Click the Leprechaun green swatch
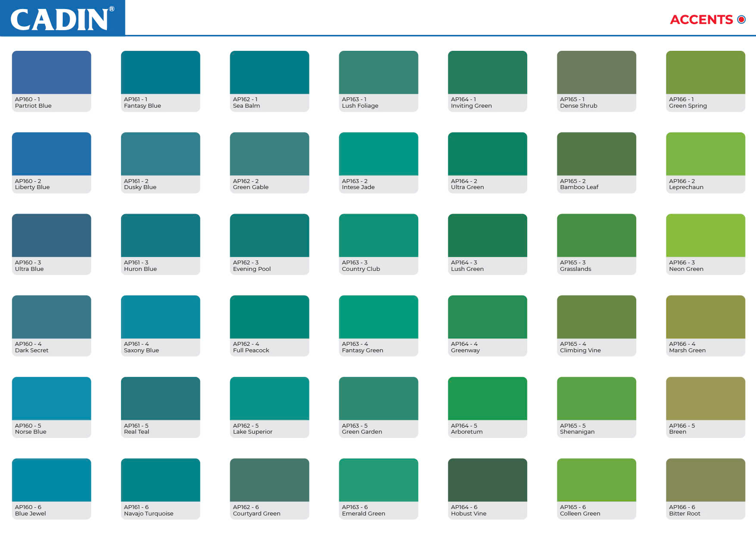 [x=705, y=154]
